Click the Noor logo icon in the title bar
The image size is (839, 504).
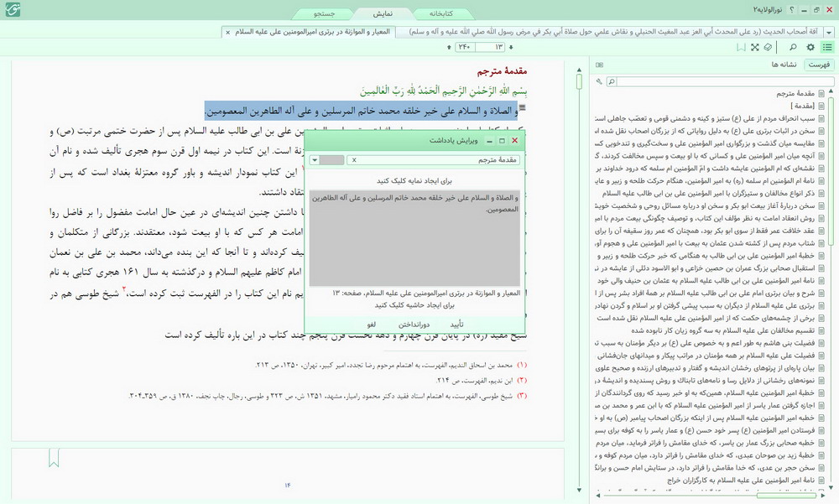(13, 9)
